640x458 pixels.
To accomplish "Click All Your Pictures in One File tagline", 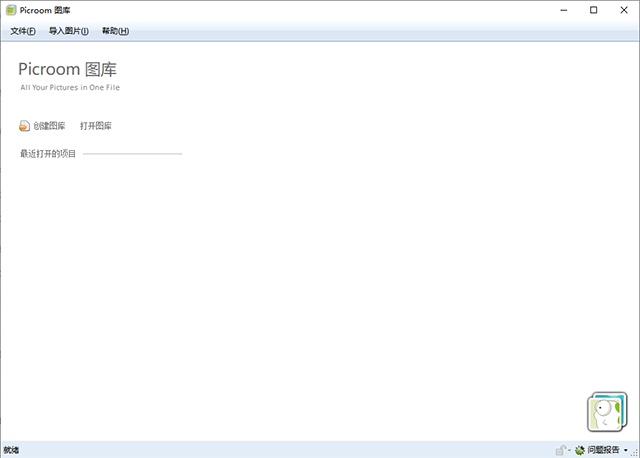I will (x=70, y=87).
